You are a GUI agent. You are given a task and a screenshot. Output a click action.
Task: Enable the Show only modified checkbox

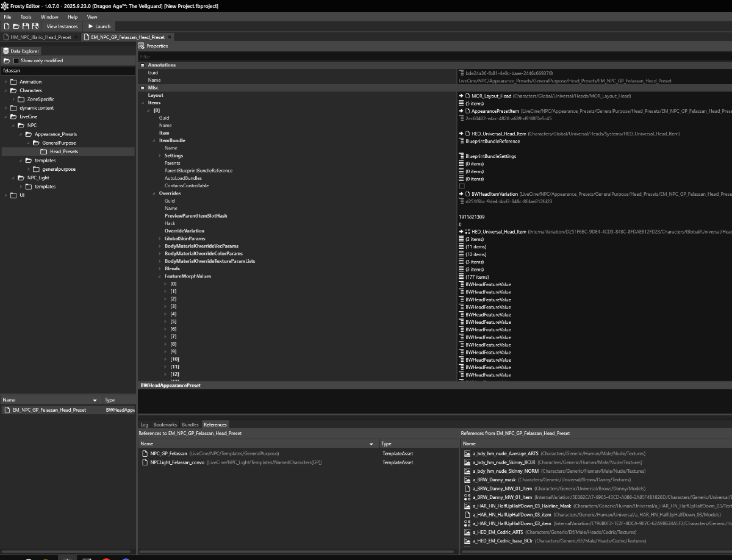(16, 60)
